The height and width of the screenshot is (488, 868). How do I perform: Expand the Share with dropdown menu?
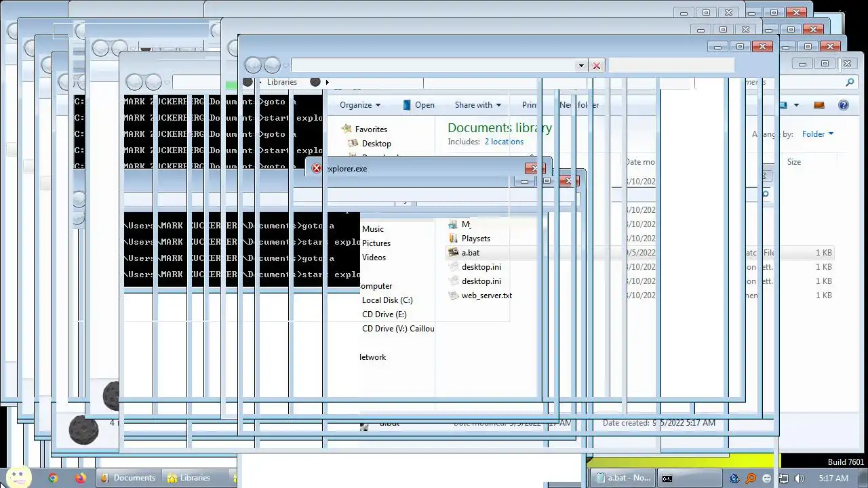tap(478, 105)
